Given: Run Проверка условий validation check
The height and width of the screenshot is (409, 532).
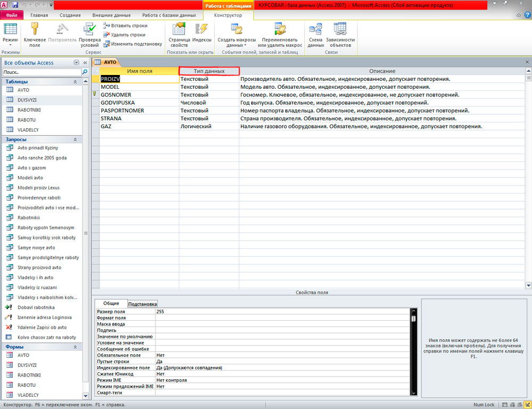Looking at the screenshot, I should (x=89, y=35).
